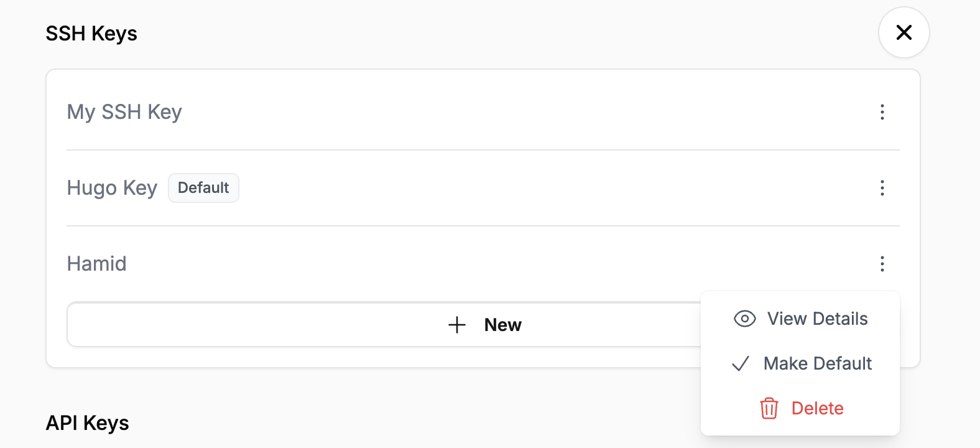Select the Hamid key entry name
This screenshot has width=980, height=448.
tap(96, 264)
